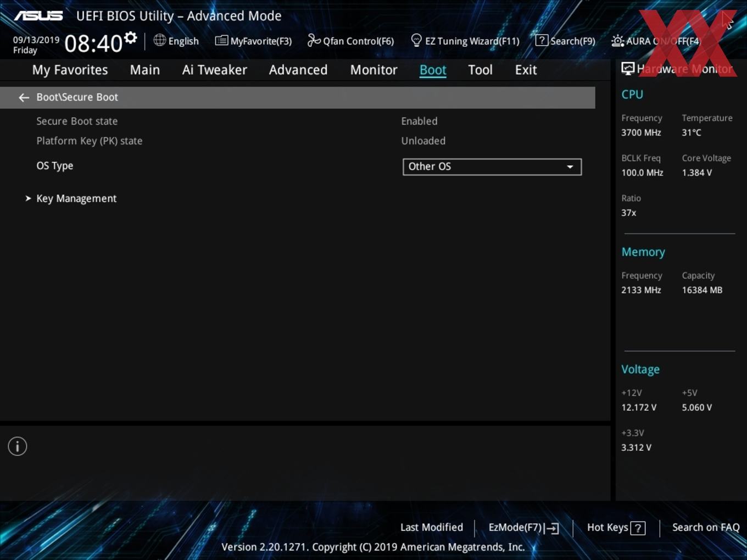Screen dimensions: 747x560
Task: Click Platform Key (PK) state label
Action: (x=90, y=141)
